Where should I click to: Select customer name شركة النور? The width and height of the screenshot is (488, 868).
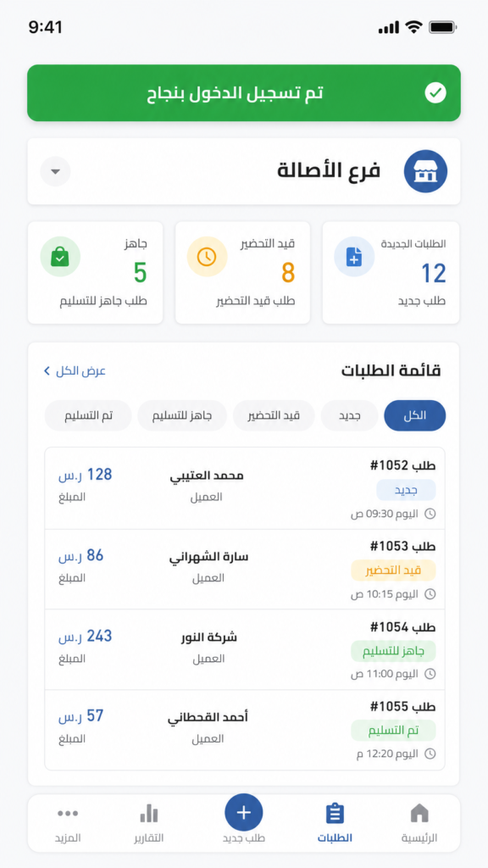[x=208, y=637]
